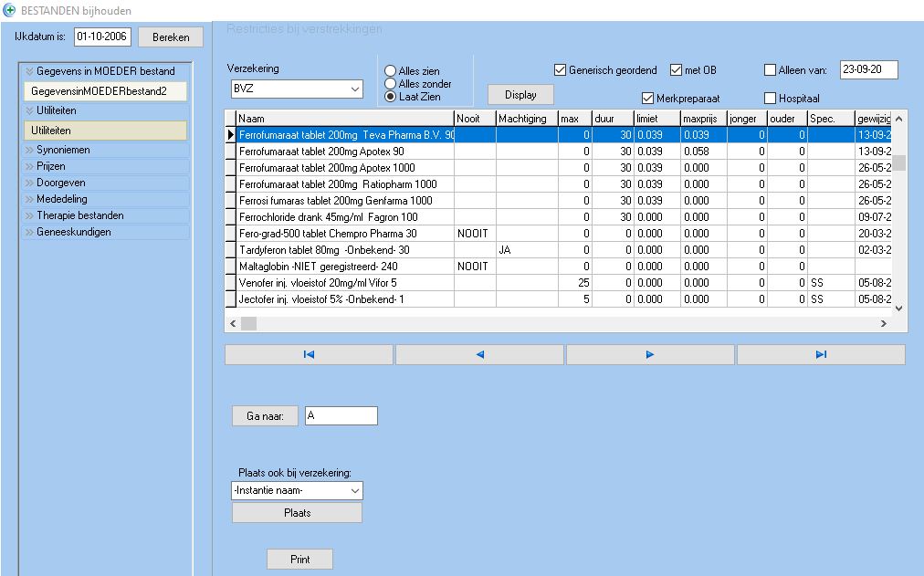Select the highlighted Utiliteiten sub-item
This screenshot has height=576, width=924.
(106, 131)
